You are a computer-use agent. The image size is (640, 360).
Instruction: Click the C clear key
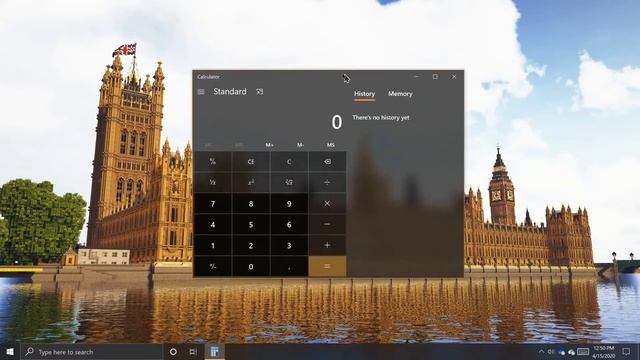(x=289, y=162)
